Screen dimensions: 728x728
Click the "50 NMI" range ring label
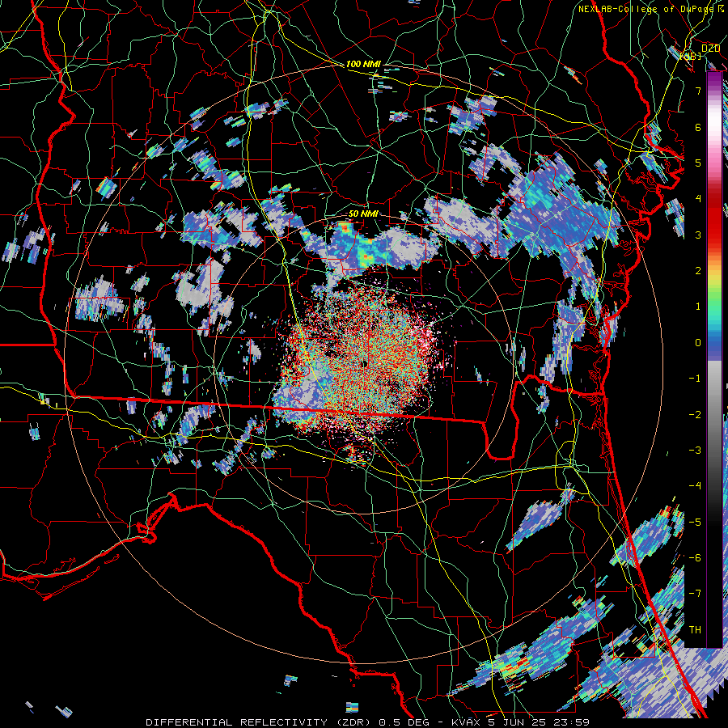[x=363, y=214]
